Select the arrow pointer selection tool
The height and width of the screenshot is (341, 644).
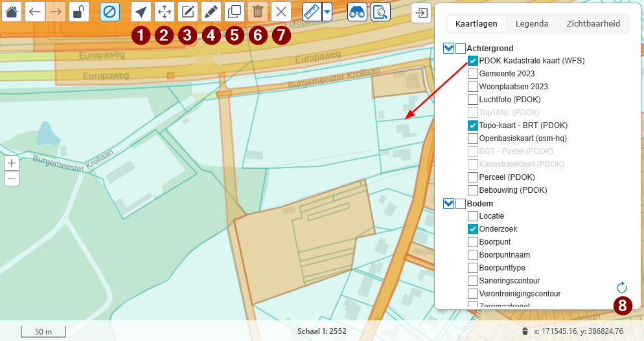pos(141,12)
